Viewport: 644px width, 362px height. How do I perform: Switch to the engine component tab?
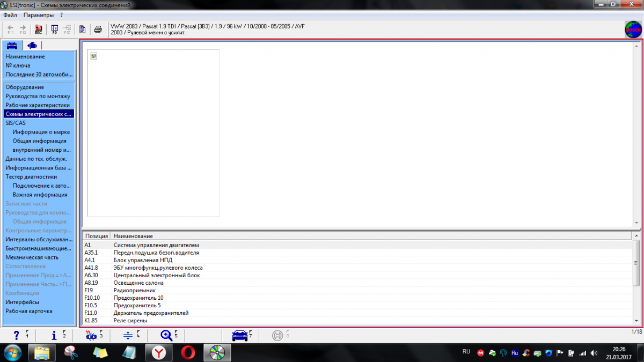coord(32,45)
